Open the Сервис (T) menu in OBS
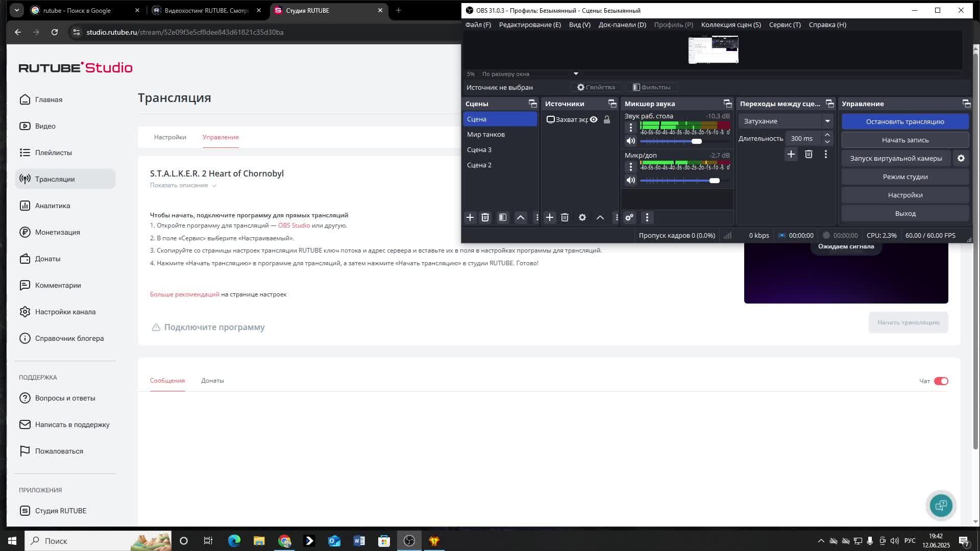This screenshot has height=551, width=980. coord(785,24)
